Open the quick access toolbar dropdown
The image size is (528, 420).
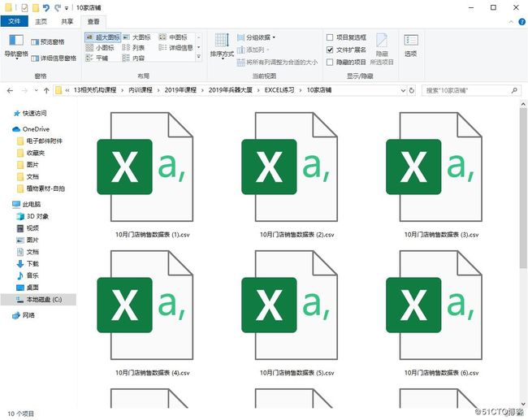[x=67, y=8]
